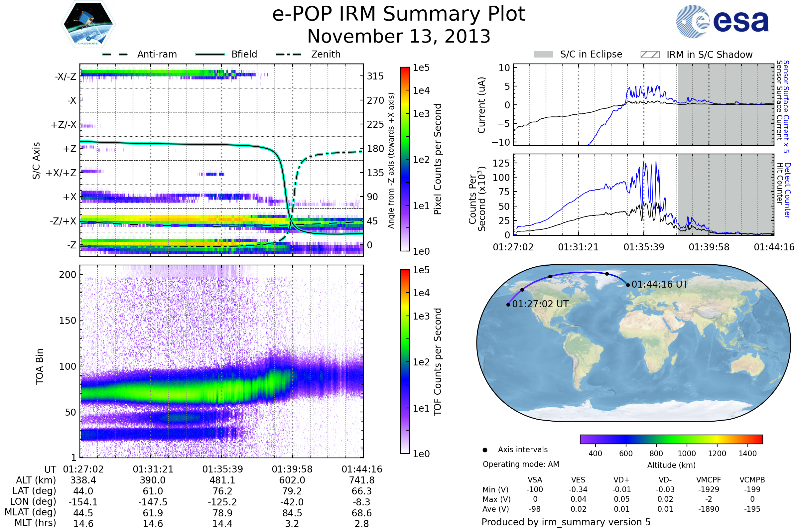This screenshot has width=798, height=532.
Task: Click the Detect Counter blue axis label
Action: click(787, 190)
